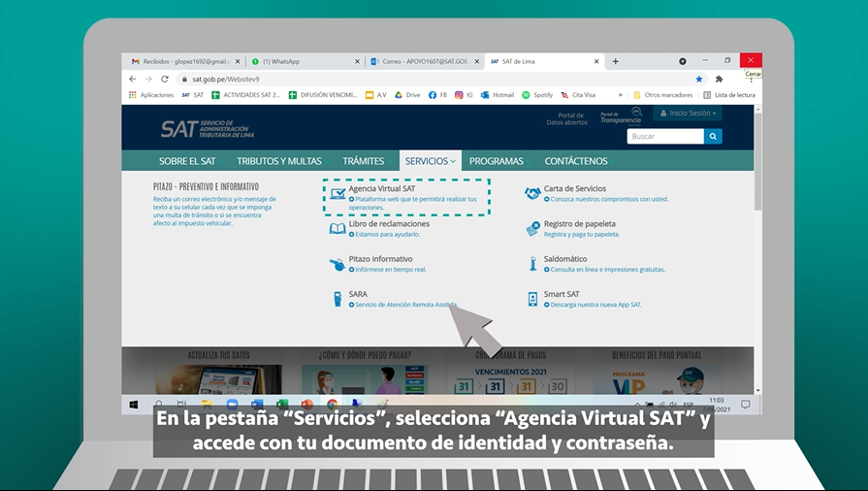The width and height of the screenshot is (868, 491).
Task: Click the Saldomático kiosk icon
Action: click(x=532, y=264)
